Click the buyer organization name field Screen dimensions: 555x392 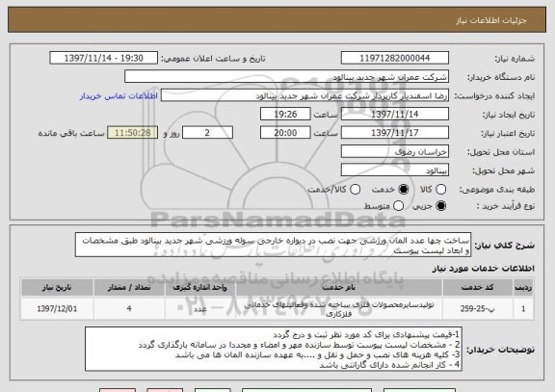287,77
